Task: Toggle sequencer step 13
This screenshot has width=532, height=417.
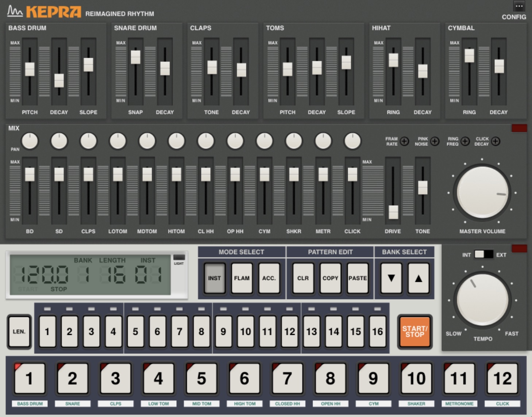Action: click(312, 332)
